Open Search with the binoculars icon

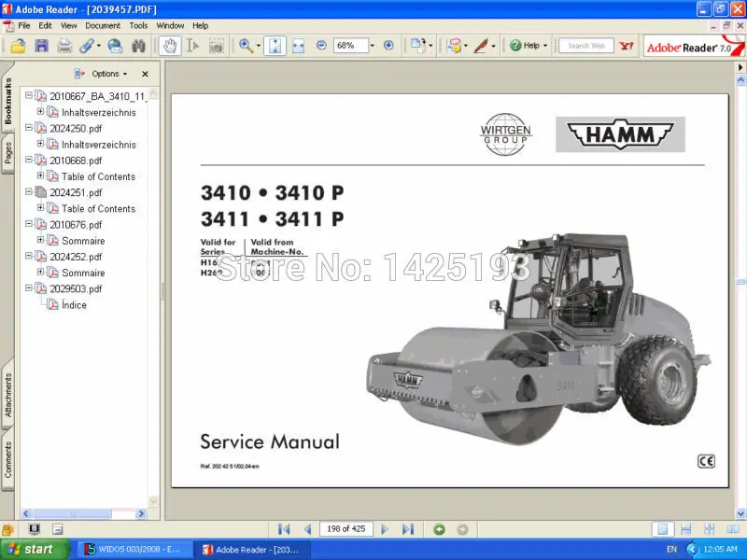tap(138, 46)
